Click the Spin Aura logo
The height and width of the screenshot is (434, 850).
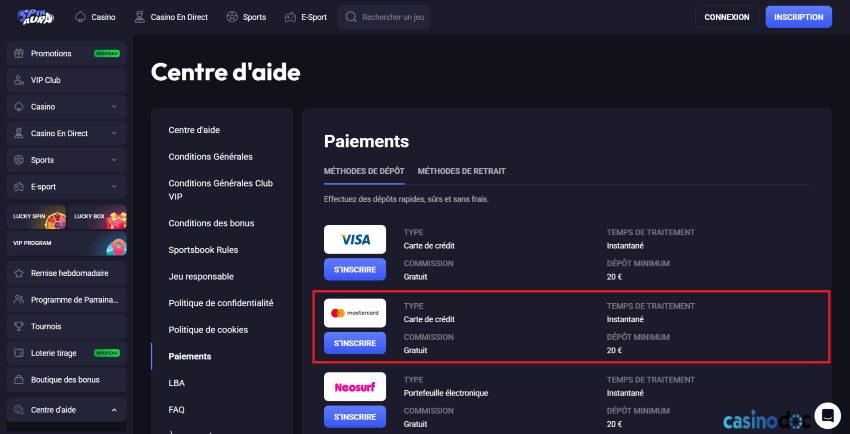click(x=36, y=17)
